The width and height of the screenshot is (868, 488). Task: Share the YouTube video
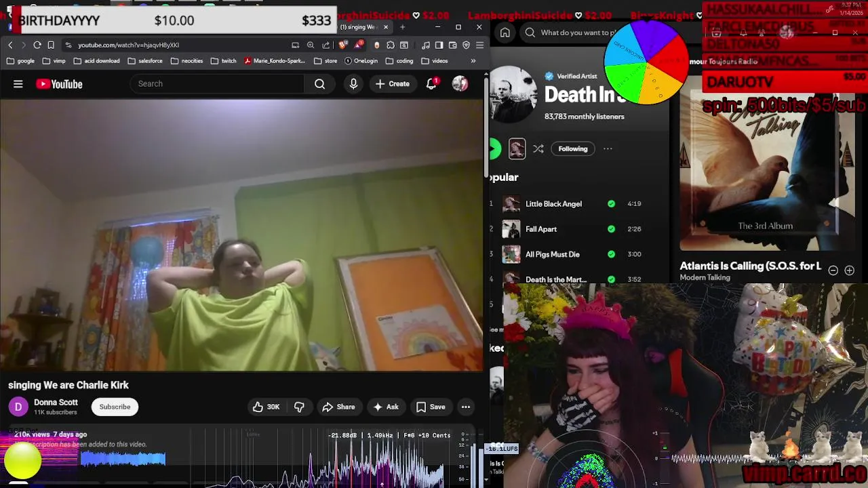coord(338,407)
